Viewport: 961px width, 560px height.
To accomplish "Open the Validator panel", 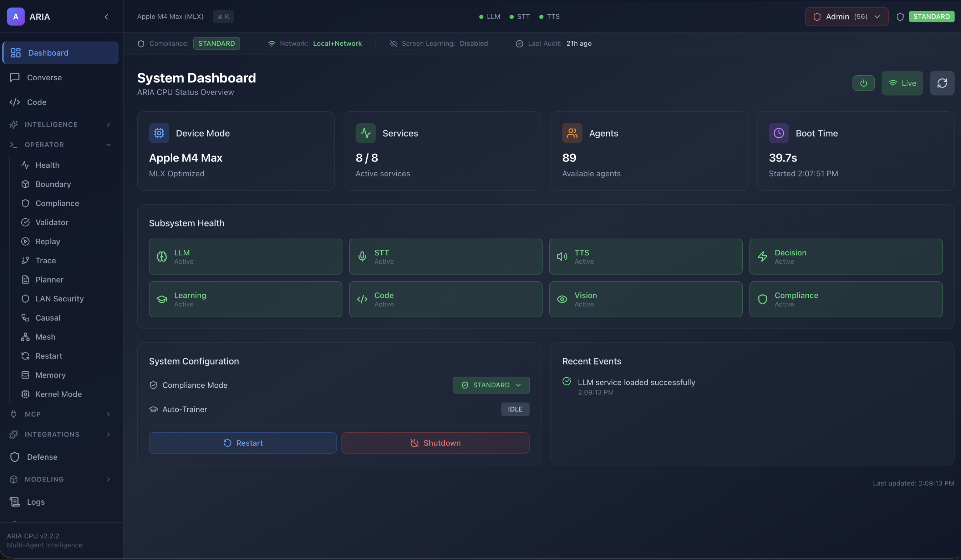I will [51, 222].
